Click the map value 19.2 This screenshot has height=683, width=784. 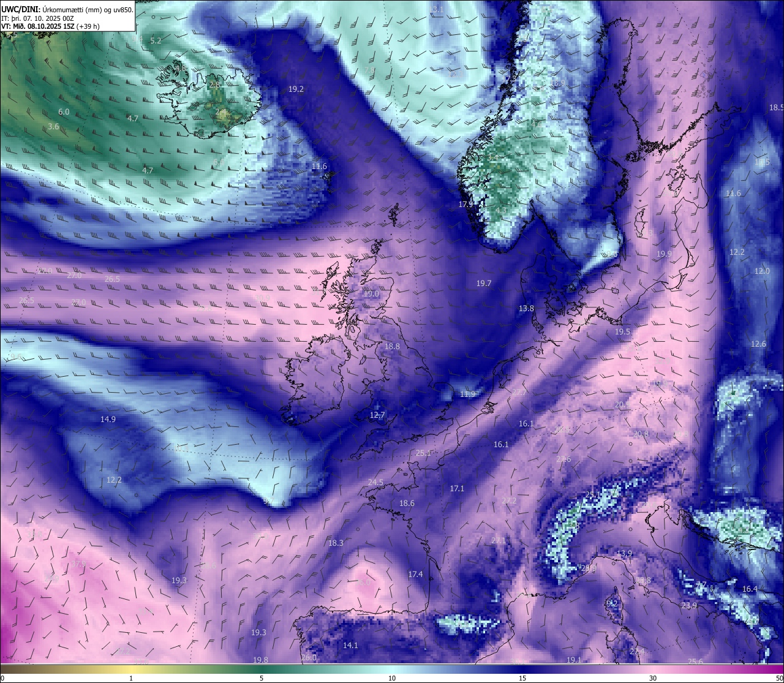(296, 89)
